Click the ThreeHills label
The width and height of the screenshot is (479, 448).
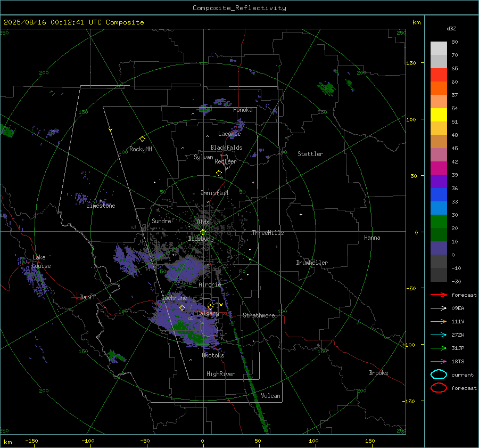tap(268, 233)
